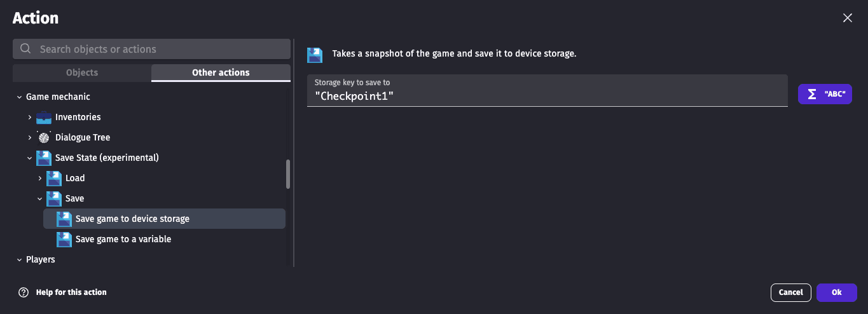Switch to the Objects tab
The width and height of the screenshot is (868, 314).
[x=82, y=72]
